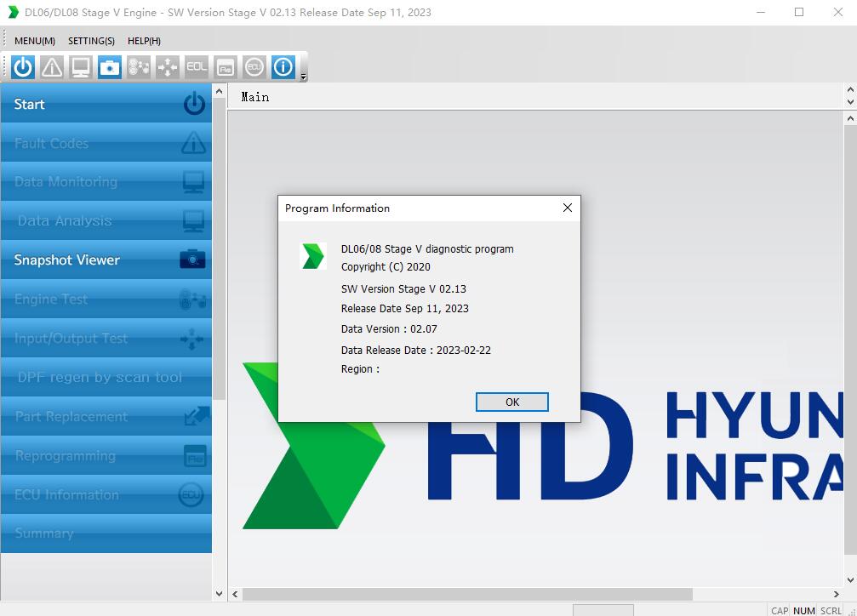Click 'Data Release Date : 2023-02-22' text
Image resolution: width=857 pixels, height=616 pixels.
point(416,350)
